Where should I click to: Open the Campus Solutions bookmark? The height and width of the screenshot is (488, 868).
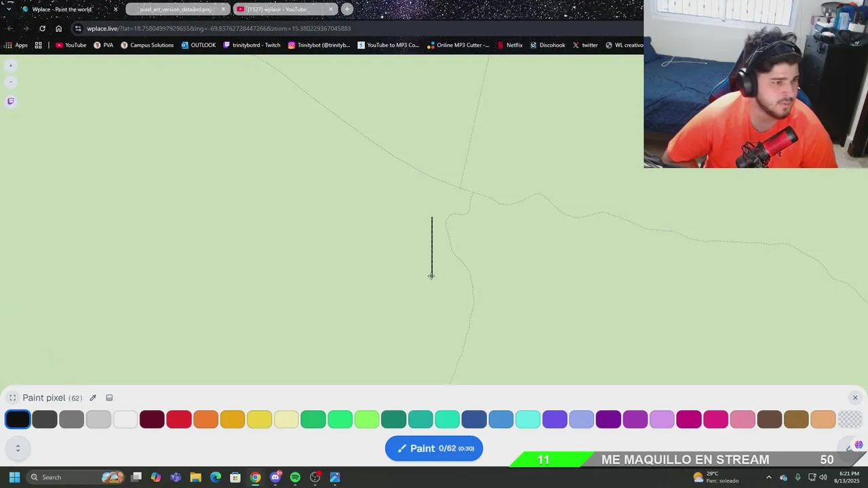[x=147, y=45]
